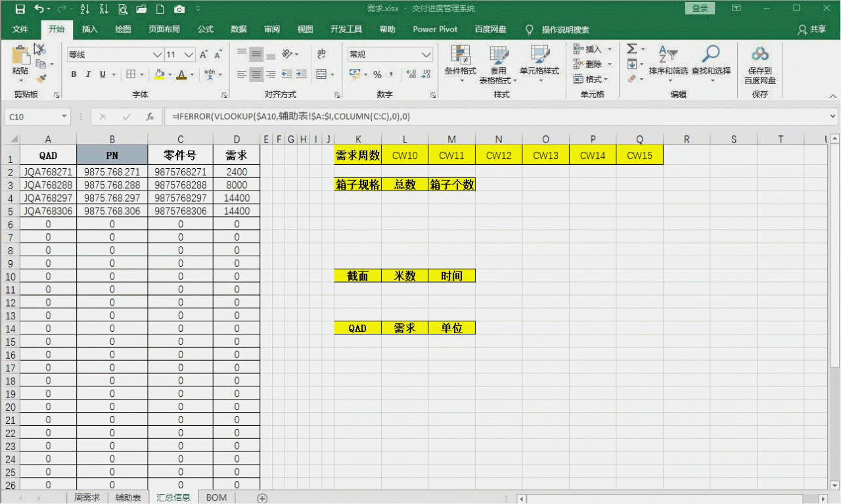841x504 pixels.
Task: Toggle center horizontal alignment
Action: [256, 74]
